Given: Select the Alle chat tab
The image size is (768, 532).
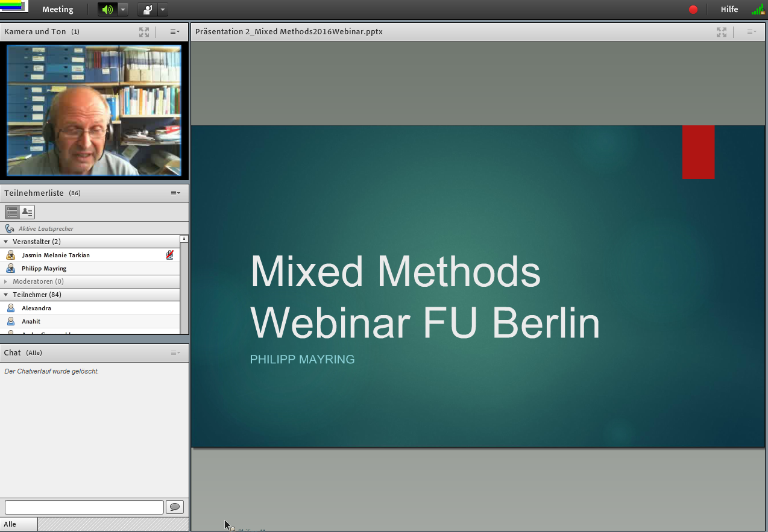Looking at the screenshot, I should [x=19, y=524].
